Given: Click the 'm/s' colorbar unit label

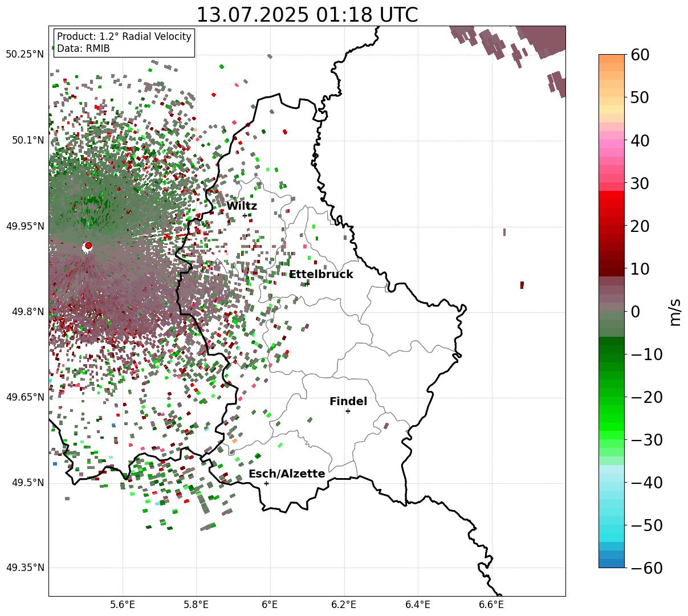Looking at the screenshot, I should pyautogui.click(x=675, y=312).
